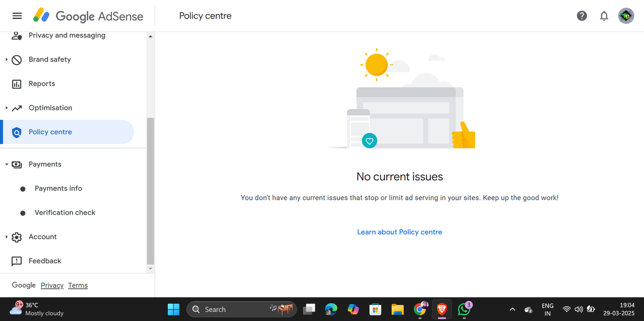Viewport: 644px width, 321px height.
Task: Open Task View on the taskbar
Action: tap(309, 309)
